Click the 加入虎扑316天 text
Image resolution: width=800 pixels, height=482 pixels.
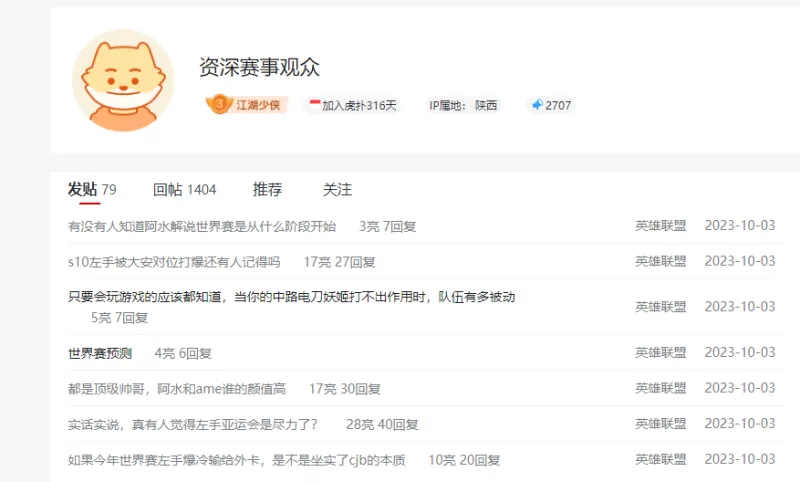(359, 105)
